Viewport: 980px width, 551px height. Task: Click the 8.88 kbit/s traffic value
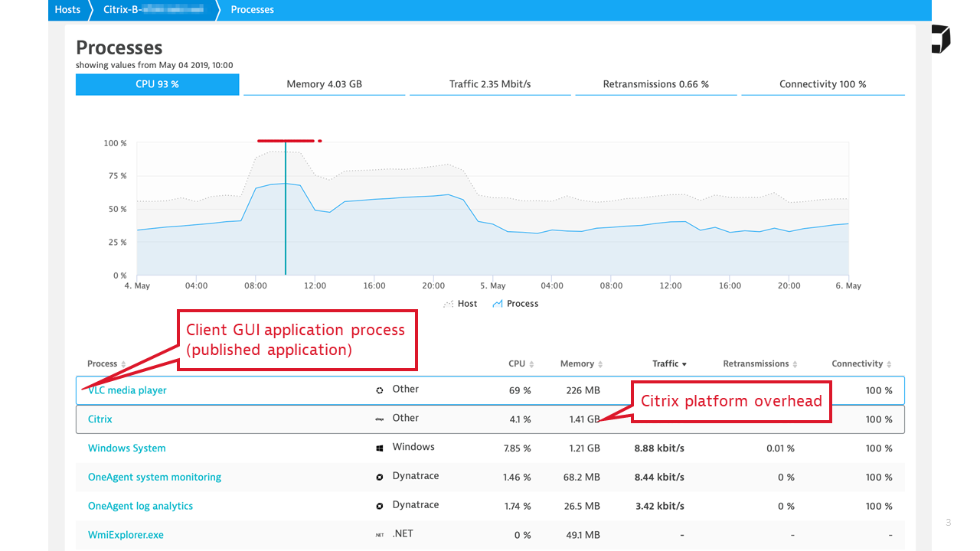click(x=659, y=448)
